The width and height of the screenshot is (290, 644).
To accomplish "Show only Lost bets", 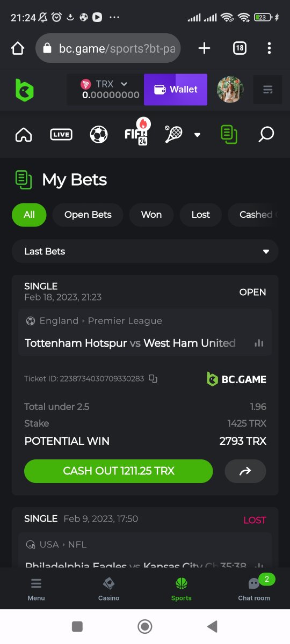I will tap(201, 215).
